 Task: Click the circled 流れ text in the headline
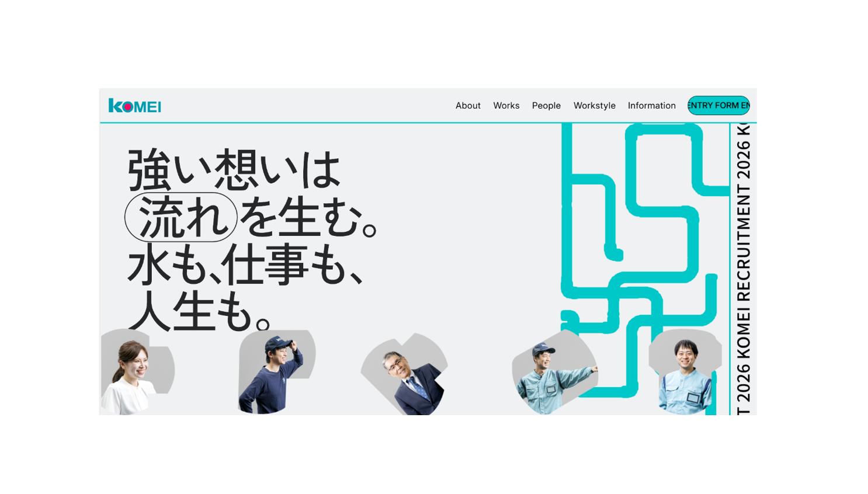coord(179,217)
